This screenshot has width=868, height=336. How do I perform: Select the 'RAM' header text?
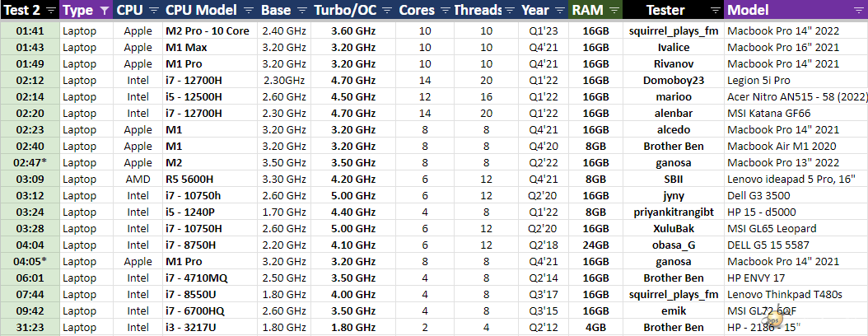588,10
